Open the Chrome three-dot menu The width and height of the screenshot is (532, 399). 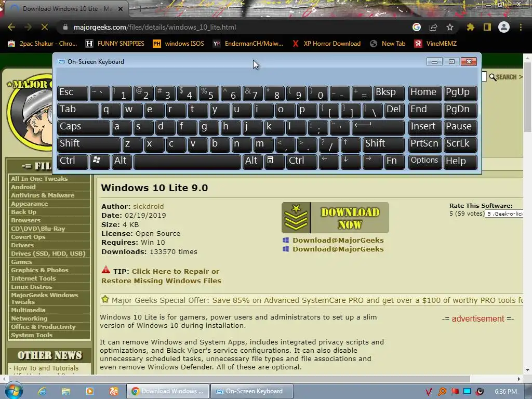(521, 27)
